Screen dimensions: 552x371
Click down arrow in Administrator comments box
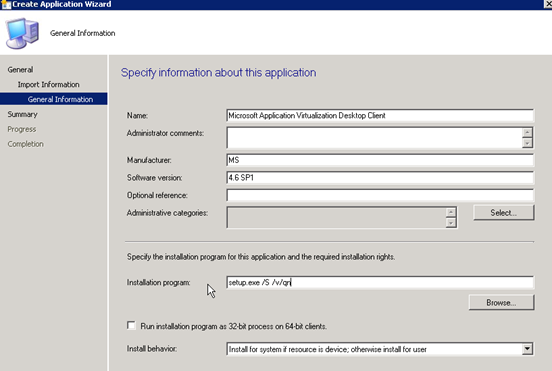527,143
